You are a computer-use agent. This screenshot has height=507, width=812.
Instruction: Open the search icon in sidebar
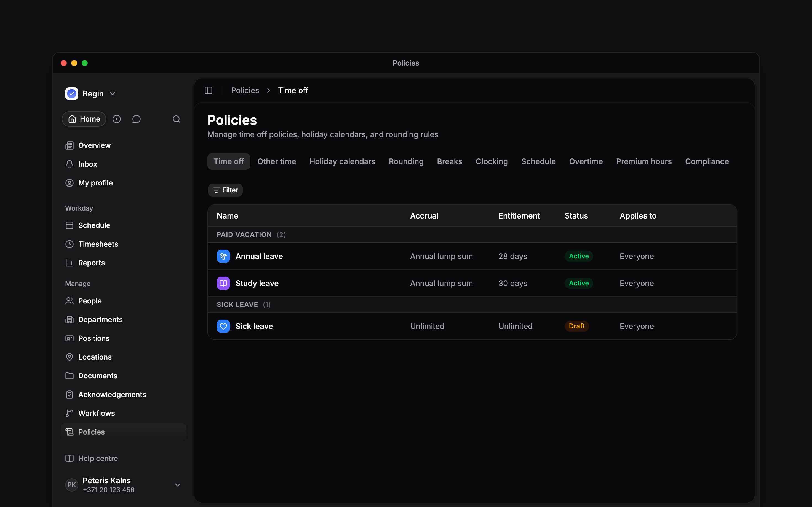(177, 119)
